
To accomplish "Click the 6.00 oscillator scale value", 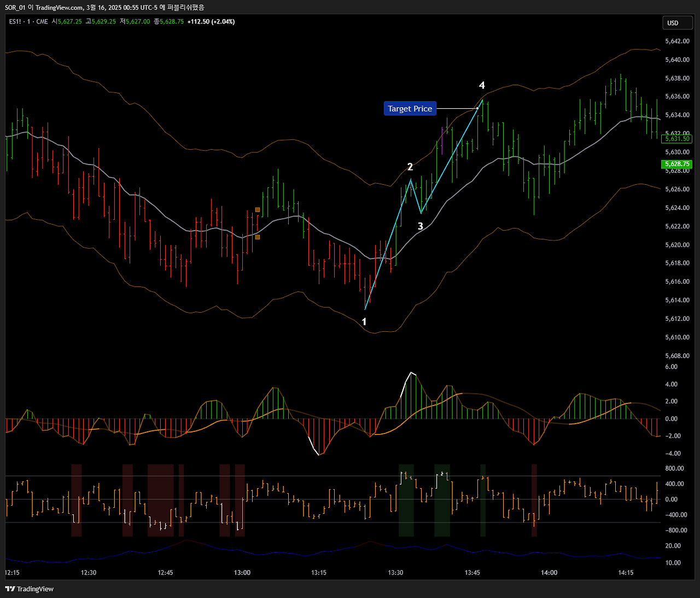I will tap(671, 367).
